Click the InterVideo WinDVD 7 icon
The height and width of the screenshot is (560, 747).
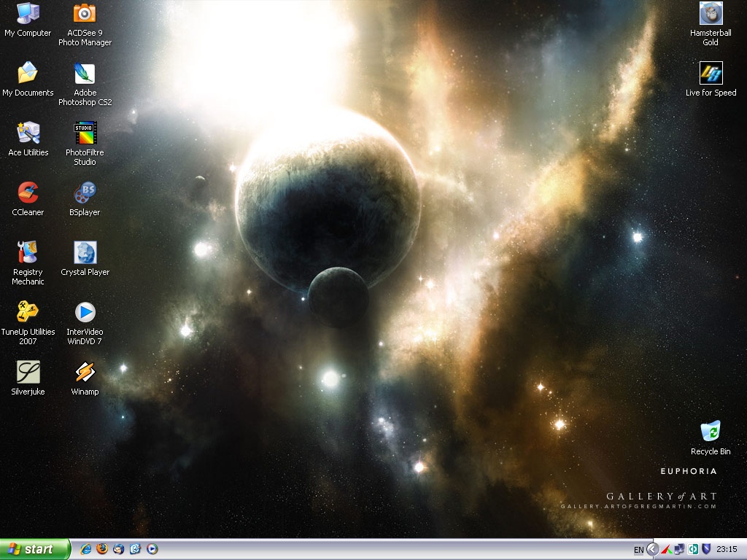(85, 312)
